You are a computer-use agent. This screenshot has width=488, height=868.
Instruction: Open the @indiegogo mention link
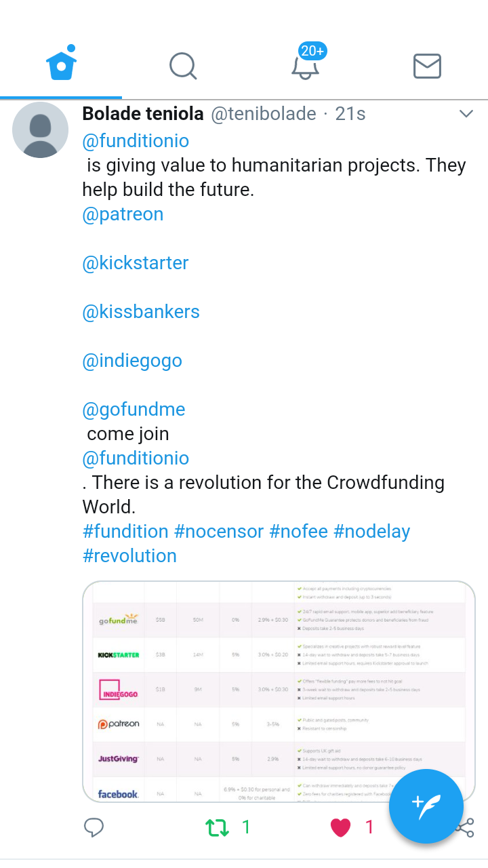coord(132,361)
